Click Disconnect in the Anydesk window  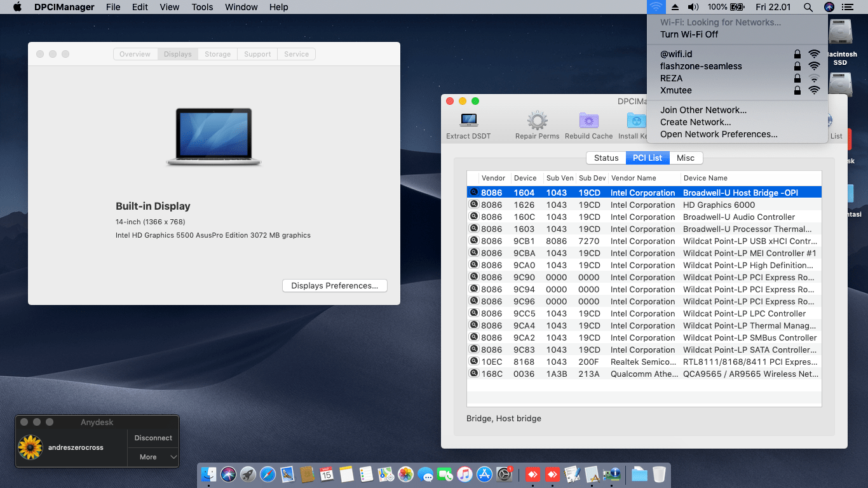[153, 438]
